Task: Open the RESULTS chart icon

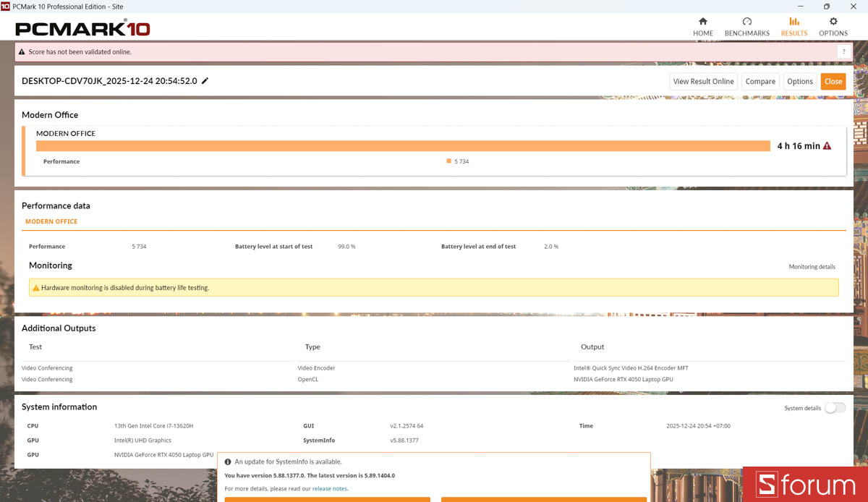Action: [794, 21]
